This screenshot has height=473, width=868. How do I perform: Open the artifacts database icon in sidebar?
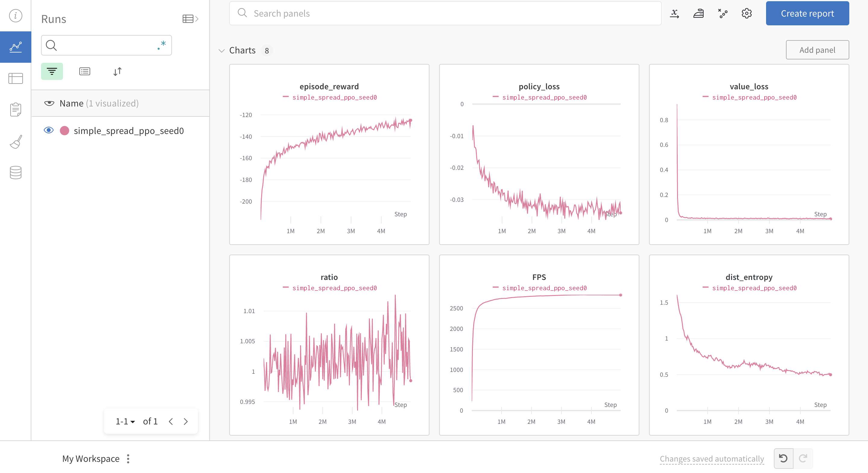pos(15,172)
